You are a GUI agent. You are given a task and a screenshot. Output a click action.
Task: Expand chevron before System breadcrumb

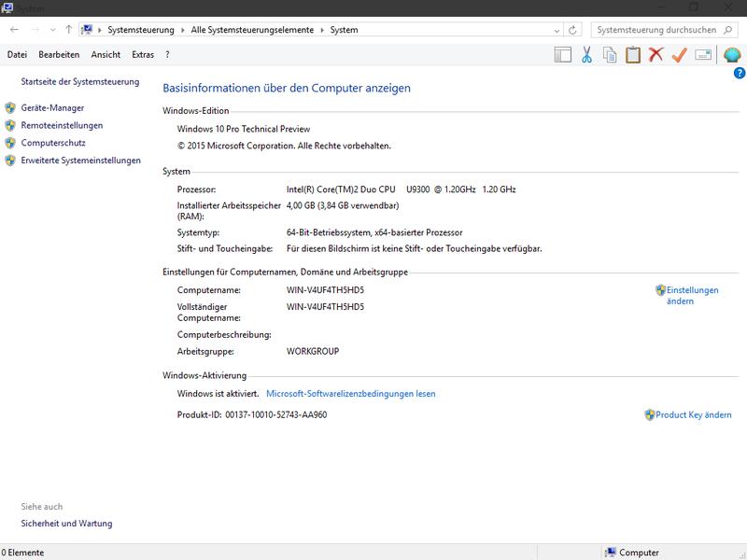[322, 30]
